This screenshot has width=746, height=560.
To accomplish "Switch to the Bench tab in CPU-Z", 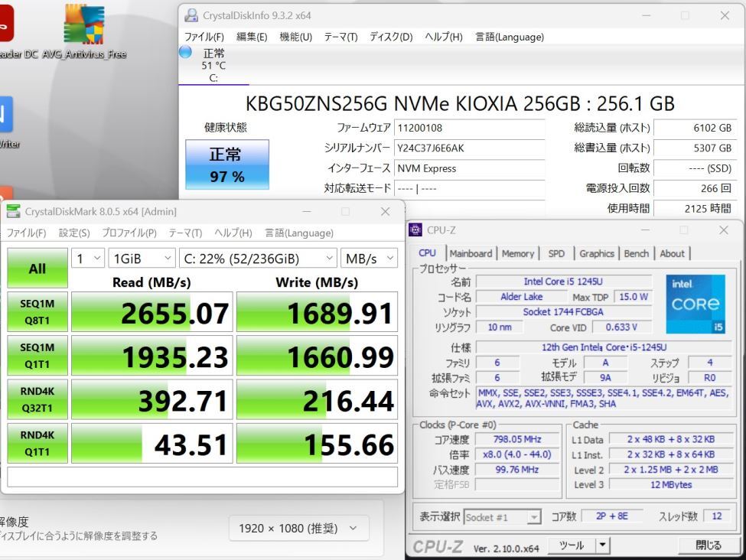I will point(637,253).
